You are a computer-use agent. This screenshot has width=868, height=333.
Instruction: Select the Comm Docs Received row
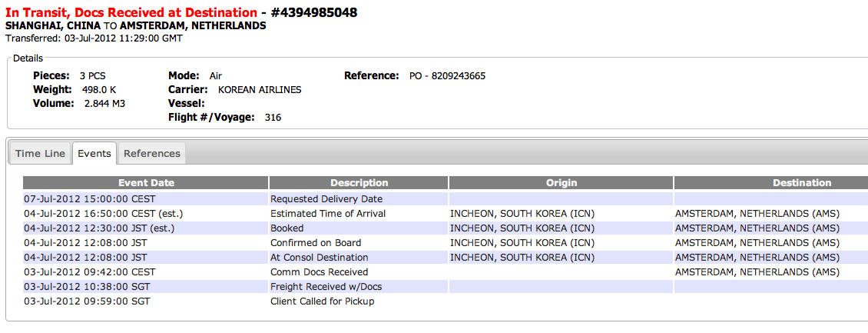point(446,272)
